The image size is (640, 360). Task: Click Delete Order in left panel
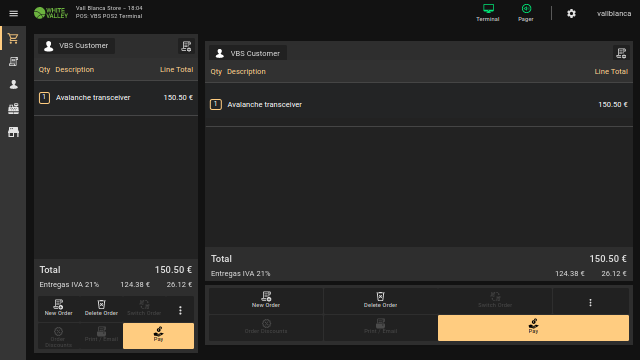tap(101, 308)
